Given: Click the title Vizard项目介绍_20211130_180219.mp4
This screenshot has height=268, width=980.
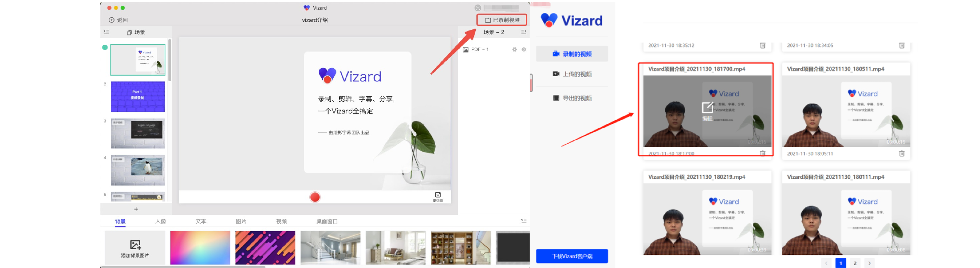Looking at the screenshot, I should pos(697,177).
